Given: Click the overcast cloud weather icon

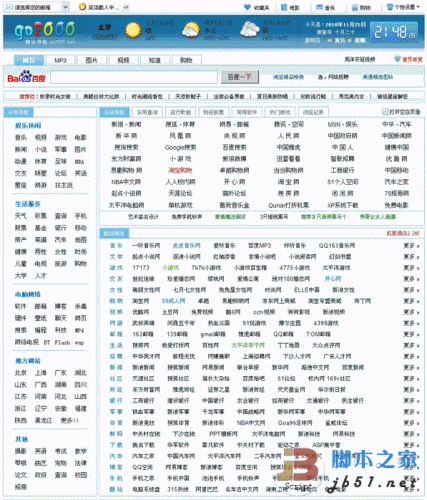Looking at the screenshot, I should [x=250, y=29].
